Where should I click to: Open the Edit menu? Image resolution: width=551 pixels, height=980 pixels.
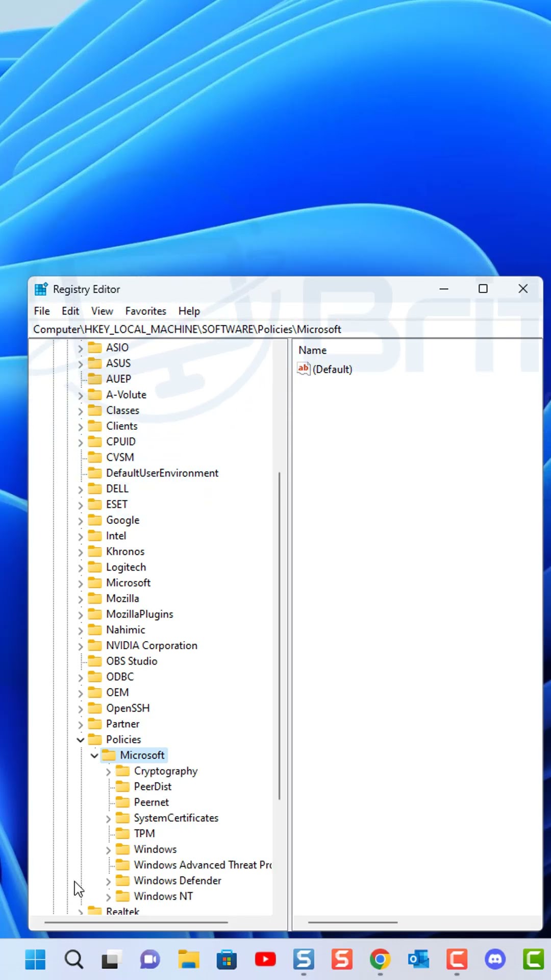click(x=70, y=311)
